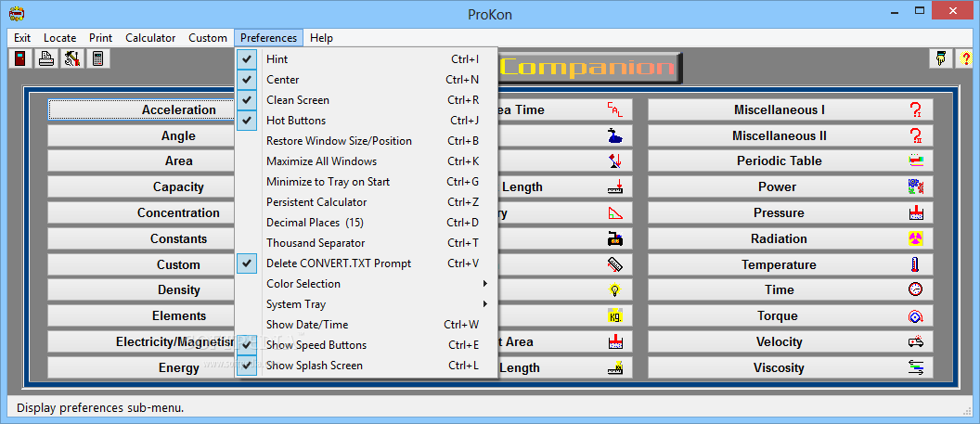
Task: Expand the System Tray submenu
Action: click(x=367, y=304)
